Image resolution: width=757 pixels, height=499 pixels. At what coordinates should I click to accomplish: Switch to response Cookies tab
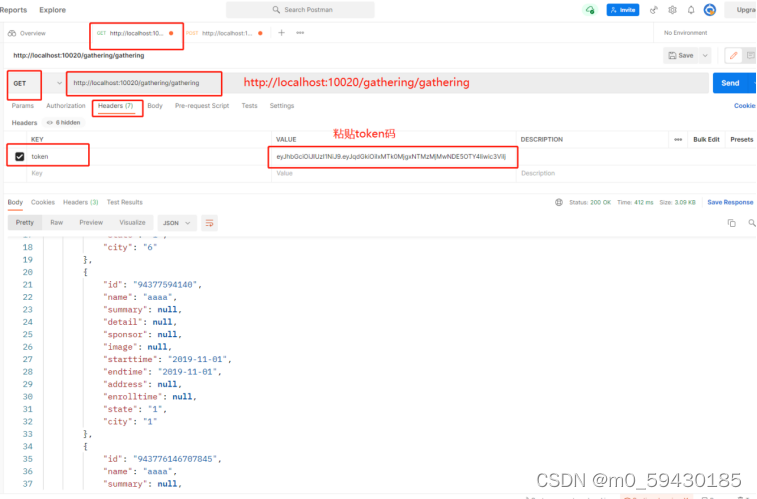pos(42,202)
